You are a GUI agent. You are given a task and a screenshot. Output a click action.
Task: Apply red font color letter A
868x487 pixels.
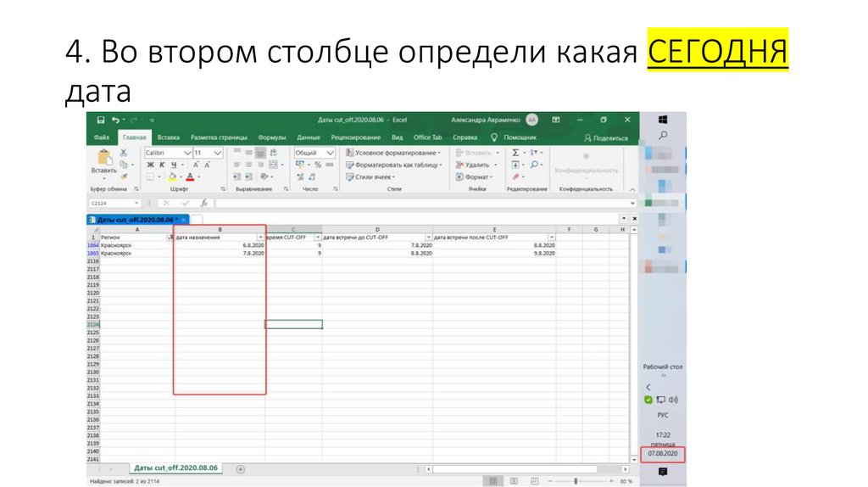[x=190, y=176]
